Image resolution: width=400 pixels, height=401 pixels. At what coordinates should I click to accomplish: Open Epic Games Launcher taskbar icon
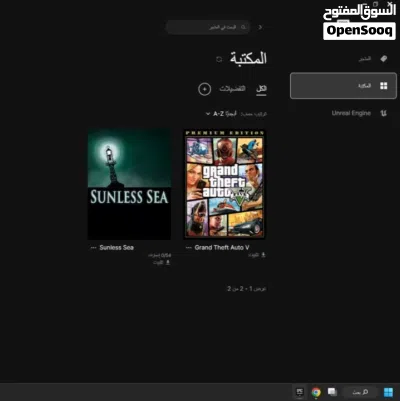click(300, 392)
